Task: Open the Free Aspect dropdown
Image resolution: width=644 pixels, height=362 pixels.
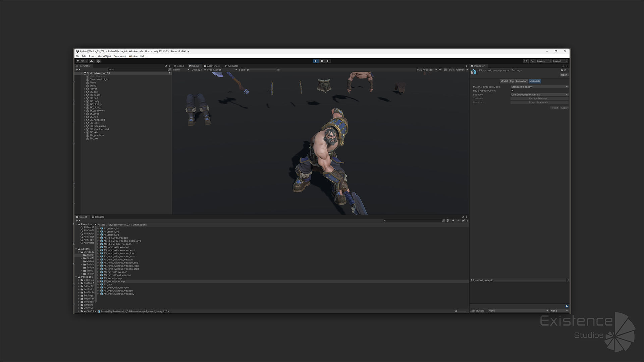Action: 222,70
